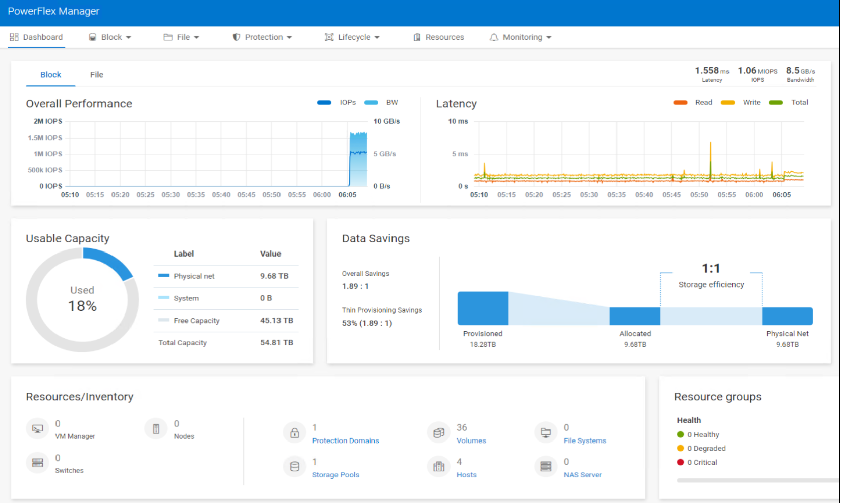
Task: Click the Switches rack icon
Action: 38,463
